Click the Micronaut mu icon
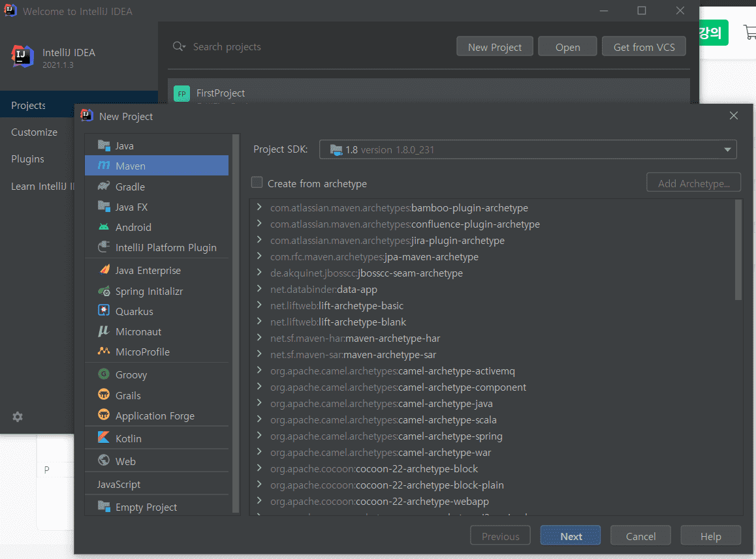Image resolution: width=756 pixels, height=559 pixels. (x=104, y=331)
